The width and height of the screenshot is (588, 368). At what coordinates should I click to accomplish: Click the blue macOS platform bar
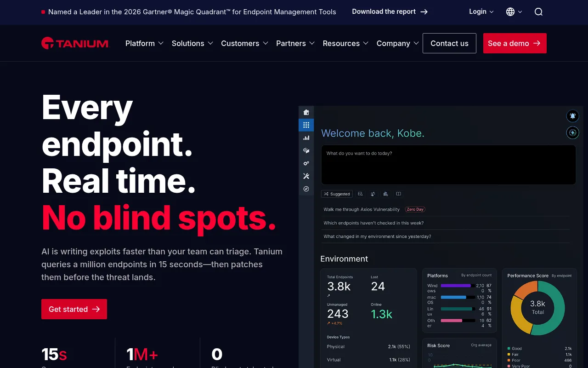point(453,297)
